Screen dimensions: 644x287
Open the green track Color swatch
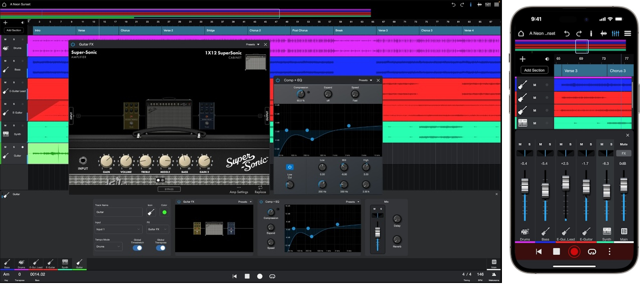(x=164, y=212)
